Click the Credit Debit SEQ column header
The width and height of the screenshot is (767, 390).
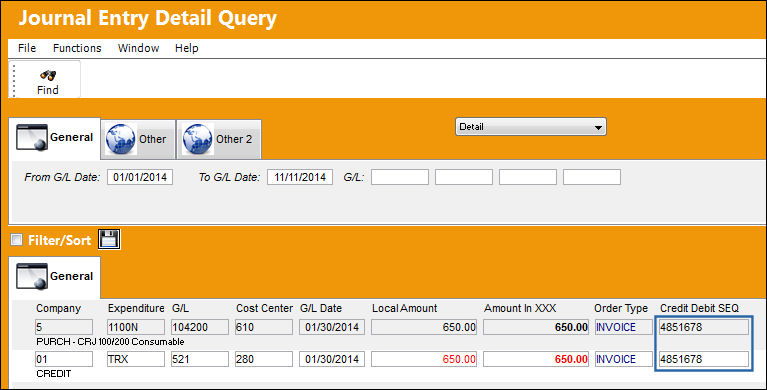tap(699, 308)
